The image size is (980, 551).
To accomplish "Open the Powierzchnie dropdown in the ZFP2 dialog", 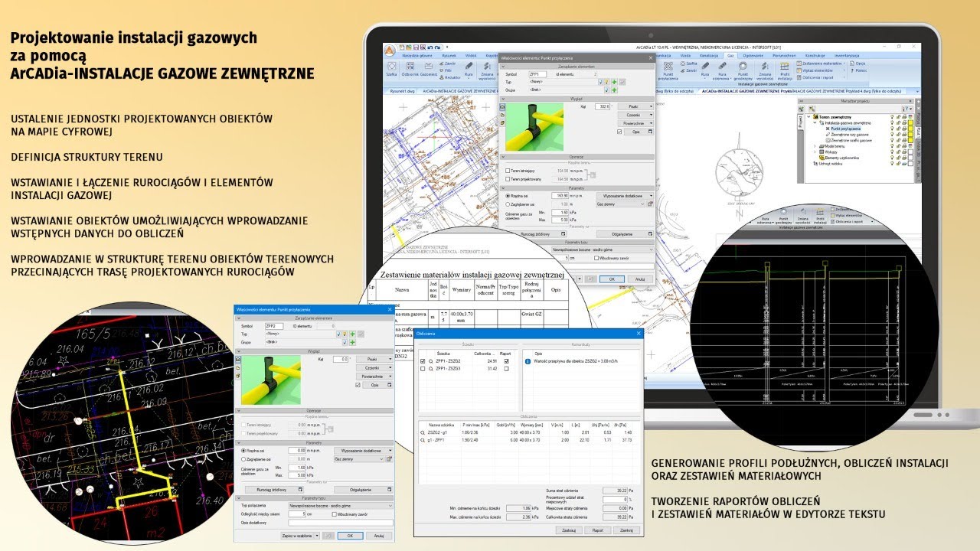I will (376, 377).
